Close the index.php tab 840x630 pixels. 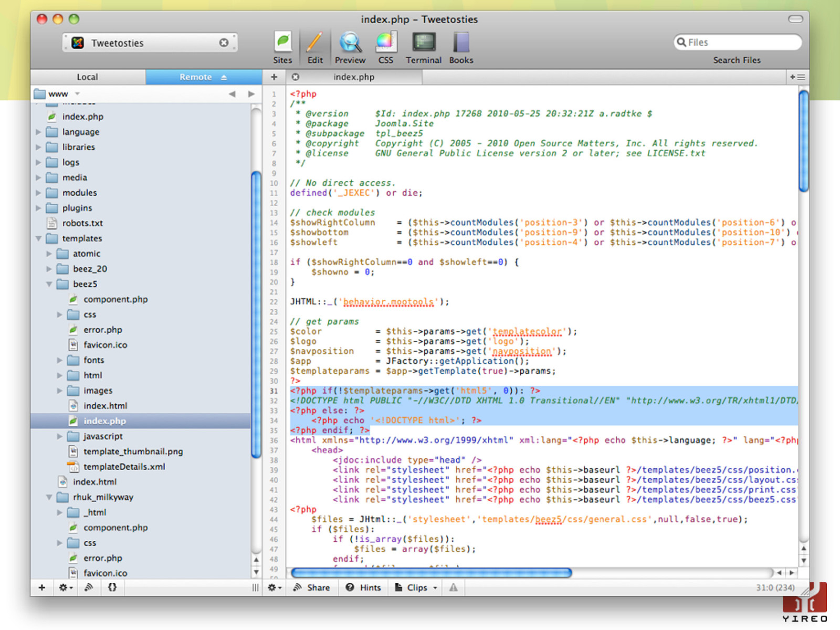296,77
